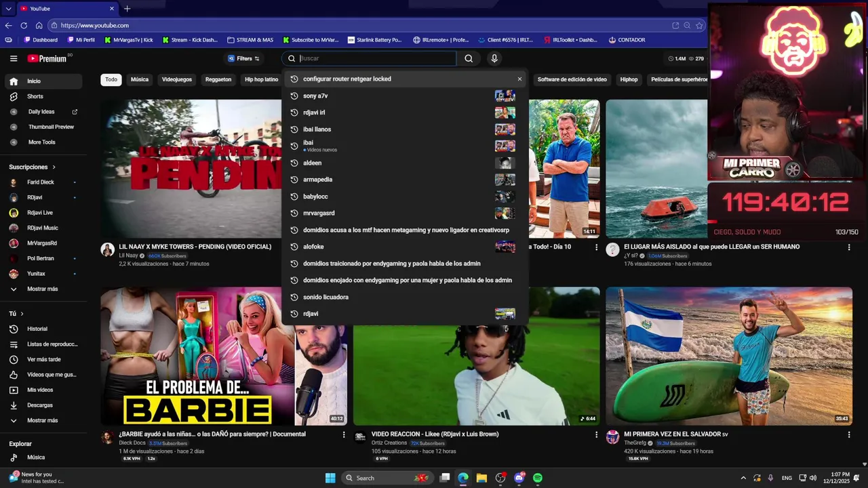The height and width of the screenshot is (488, 868).
Task: Open the YouTube hamburger guide menu
Action: pyautogui.click(x=14, y=59)
